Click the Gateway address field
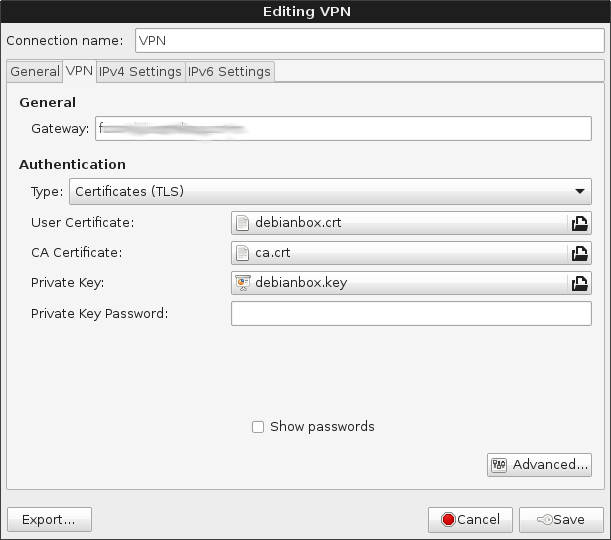The image size is (611, 540). 343,128
